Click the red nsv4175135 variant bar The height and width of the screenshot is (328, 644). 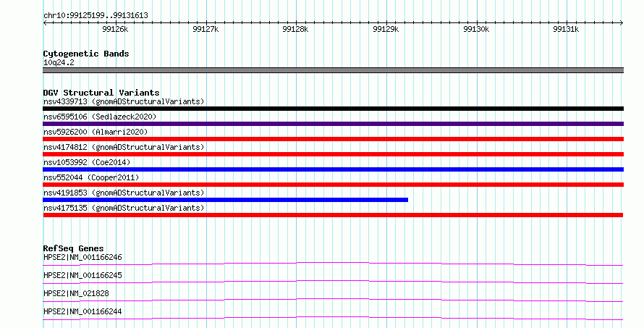[333, 215]
